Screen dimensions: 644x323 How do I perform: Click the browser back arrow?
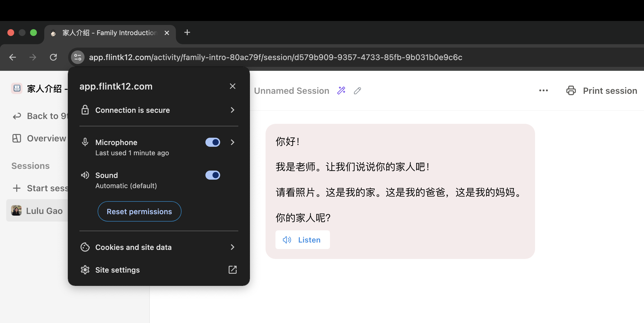click(12, 57)
